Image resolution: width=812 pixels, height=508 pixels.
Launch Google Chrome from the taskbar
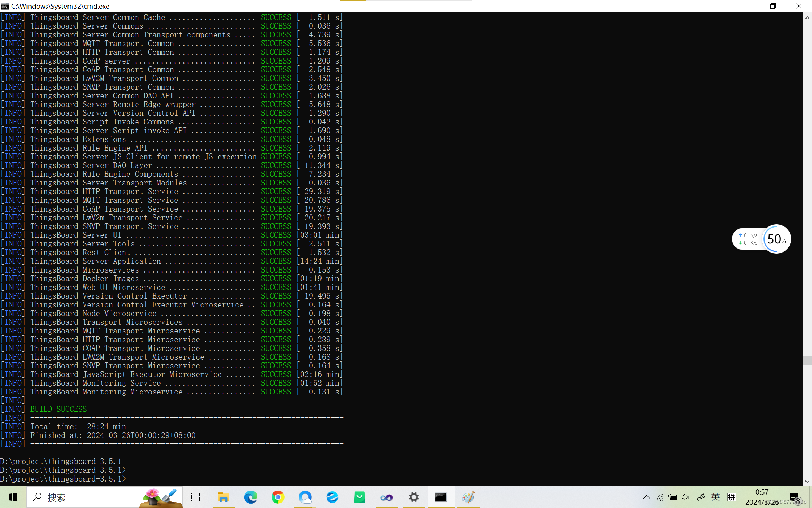click(x=278, y=497)
